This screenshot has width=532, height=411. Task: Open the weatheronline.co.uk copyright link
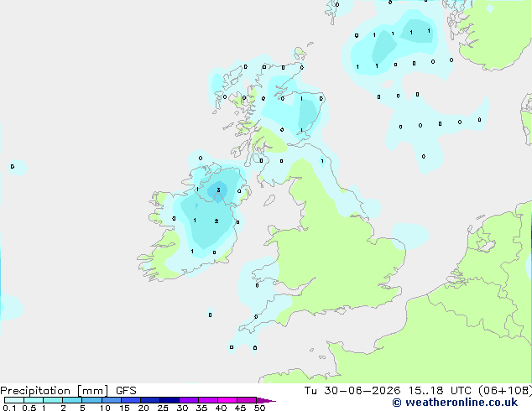[455, 403]
